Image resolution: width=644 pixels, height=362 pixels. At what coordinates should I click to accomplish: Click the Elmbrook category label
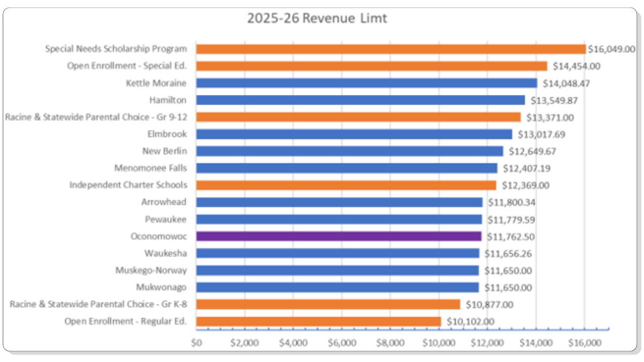167,134
